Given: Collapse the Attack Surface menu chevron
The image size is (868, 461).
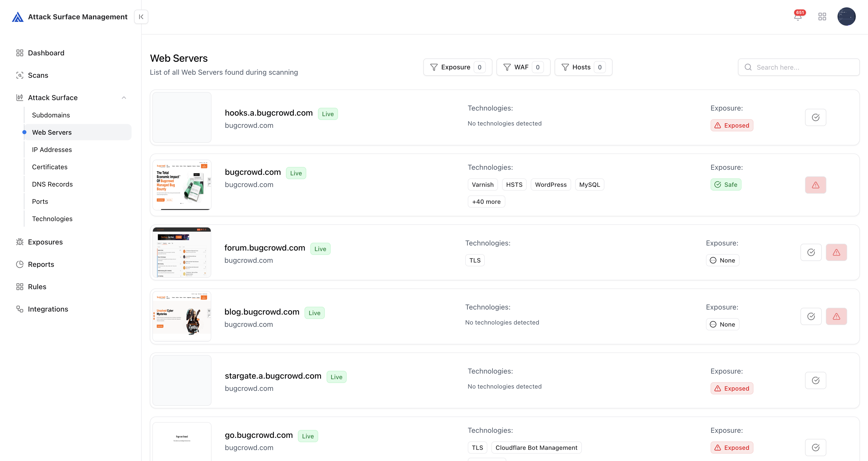Looking at the screenshot, I should (x=124, y=98).
